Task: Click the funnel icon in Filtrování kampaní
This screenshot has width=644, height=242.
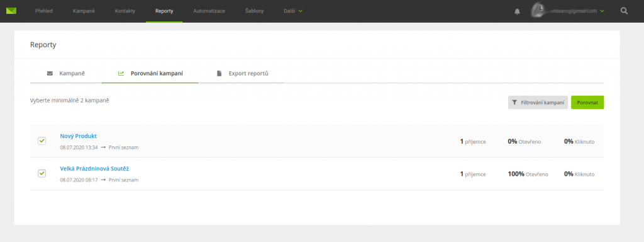Action: pyautogui.click(x=514, y=103)
